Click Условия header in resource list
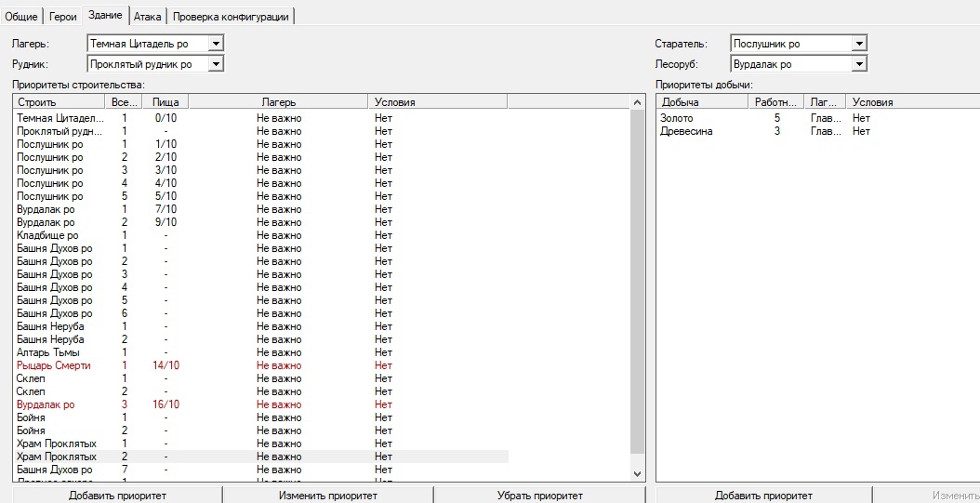 (912, 102)
